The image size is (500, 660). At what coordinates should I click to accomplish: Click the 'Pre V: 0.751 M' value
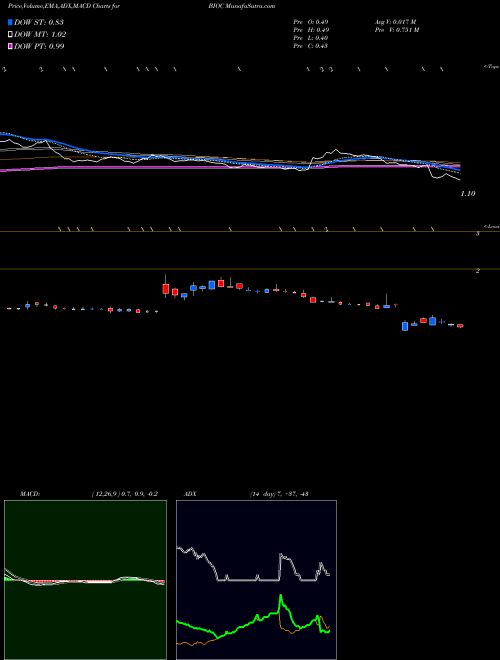(396, 30)
